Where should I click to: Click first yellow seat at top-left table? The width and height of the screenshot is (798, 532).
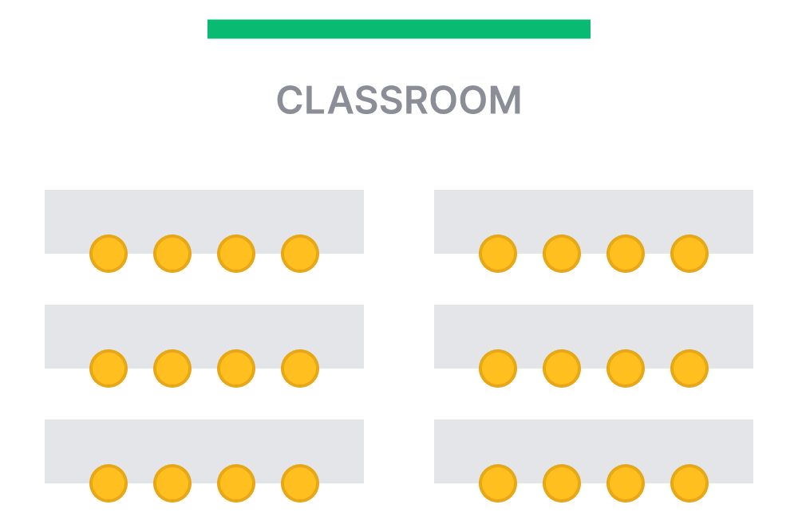(x=109, y=254)
